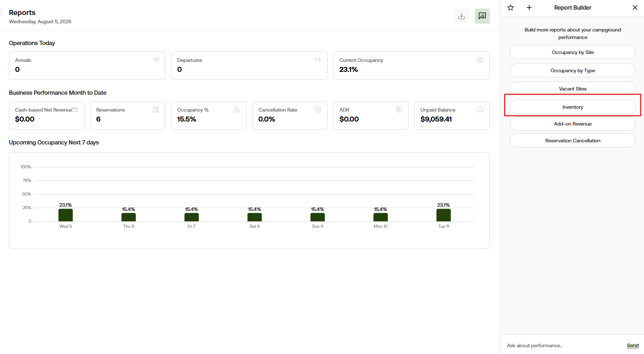The image size is (644, 354).
Task: Click the star favorites icon
Action: click(x=511, y=8)
